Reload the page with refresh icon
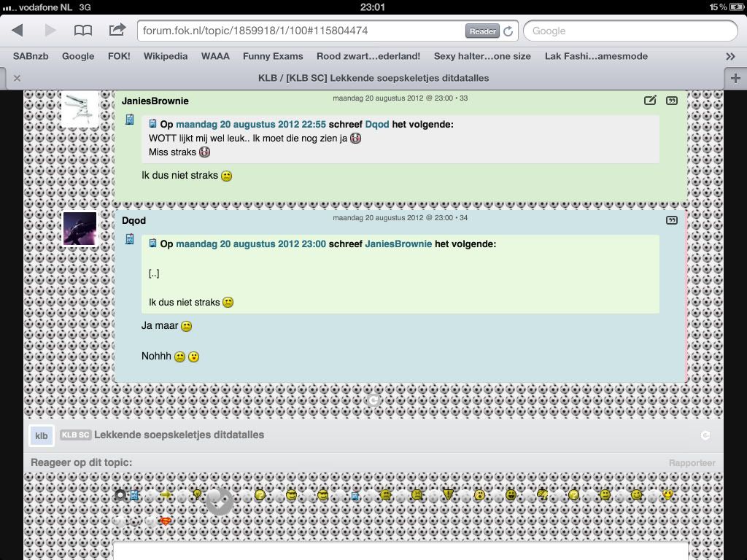Viewport: 747px width, 560px height. tap(508, 31)
